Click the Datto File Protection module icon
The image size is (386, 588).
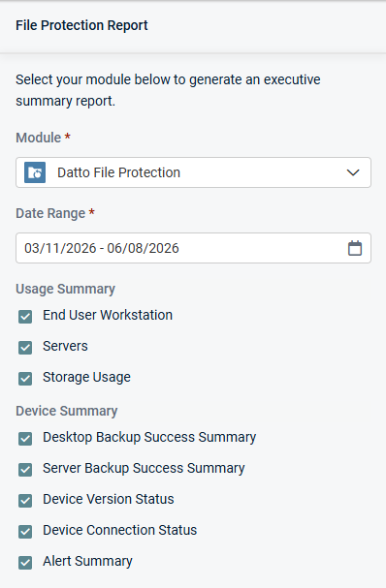(35, 172)
